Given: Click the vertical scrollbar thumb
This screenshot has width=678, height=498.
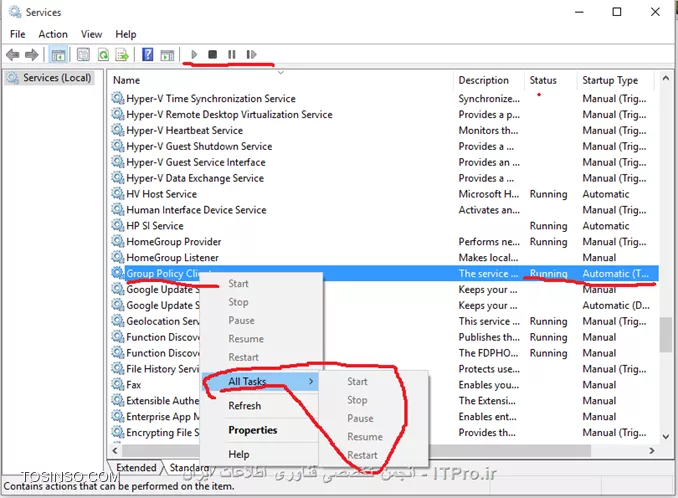Looking at the screenshot, I should [x=666, y=335].
